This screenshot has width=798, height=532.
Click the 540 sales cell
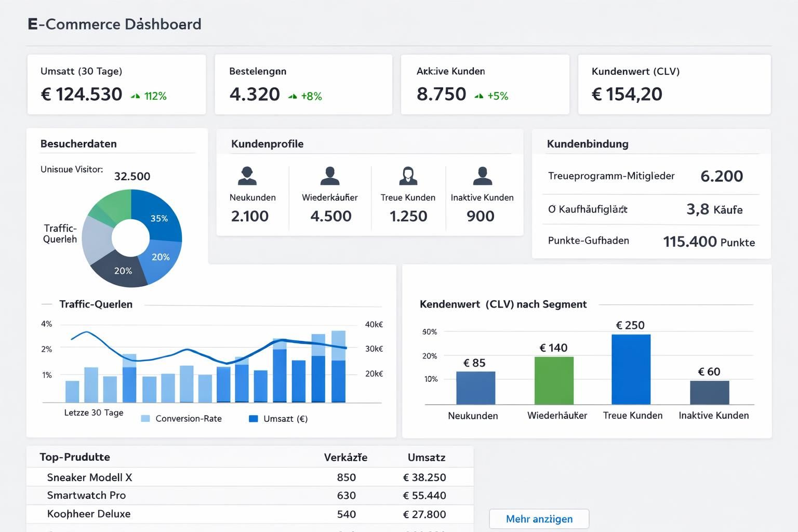click(347, 514)
